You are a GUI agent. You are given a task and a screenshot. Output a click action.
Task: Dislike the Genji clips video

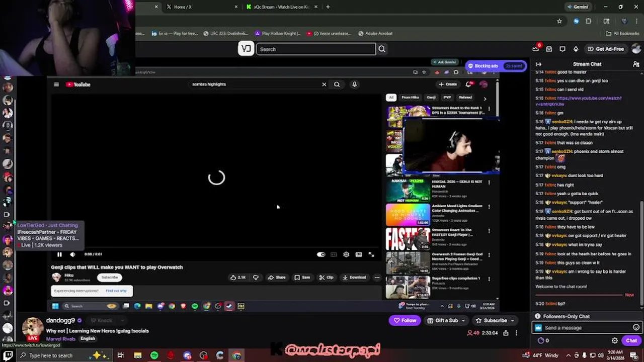[256, 277]
